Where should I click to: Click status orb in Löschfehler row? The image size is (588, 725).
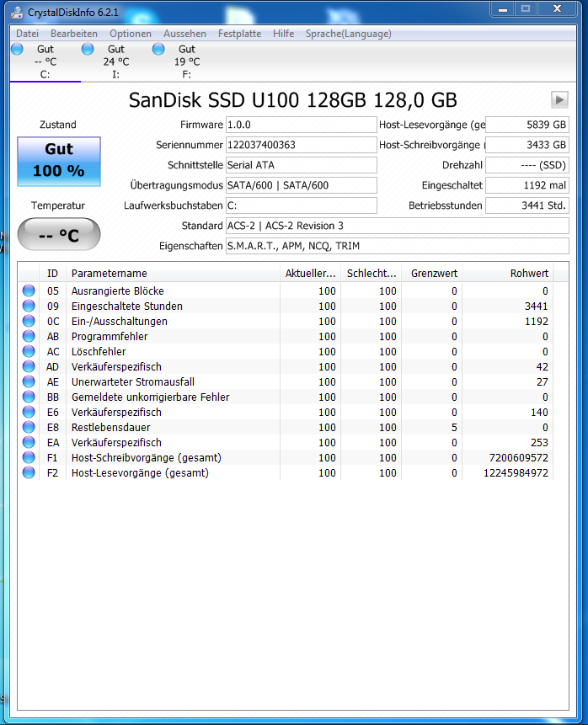tap(29, 351)
